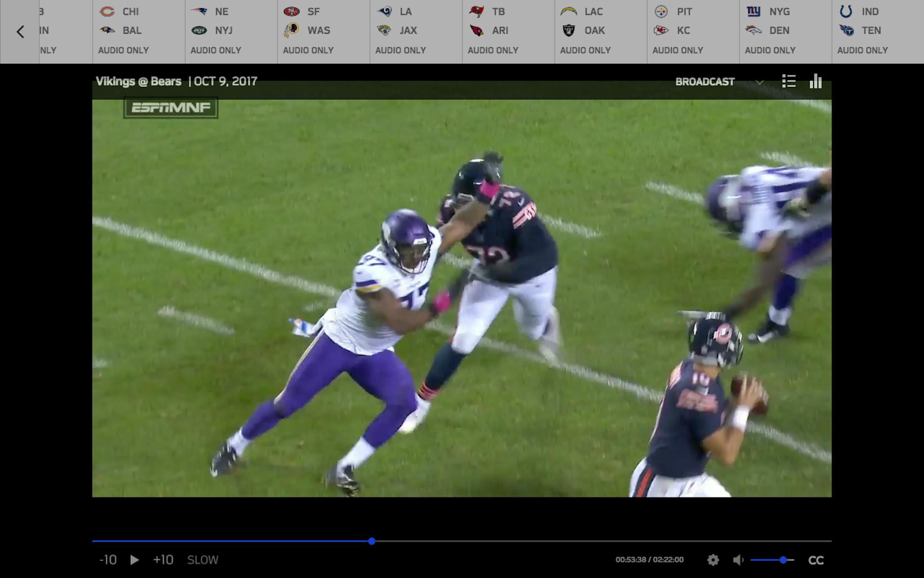The width and height of the screenshot is (924, 578).
Task: Select the LA vs JAX audio game
Action: pos(416,32)
